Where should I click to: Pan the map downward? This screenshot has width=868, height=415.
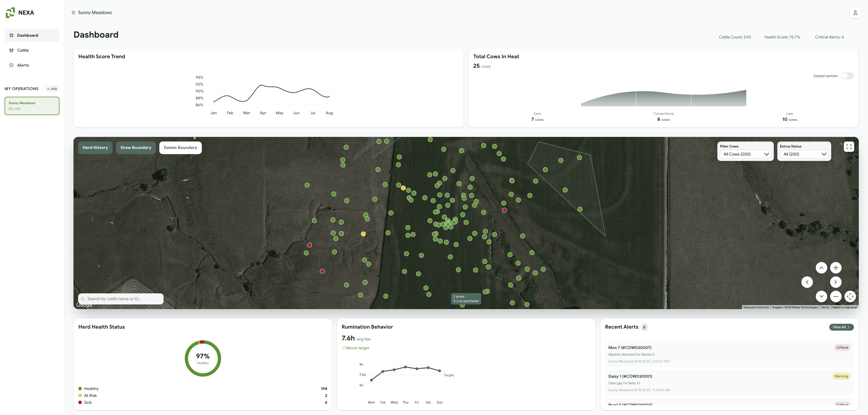[821, 296]
